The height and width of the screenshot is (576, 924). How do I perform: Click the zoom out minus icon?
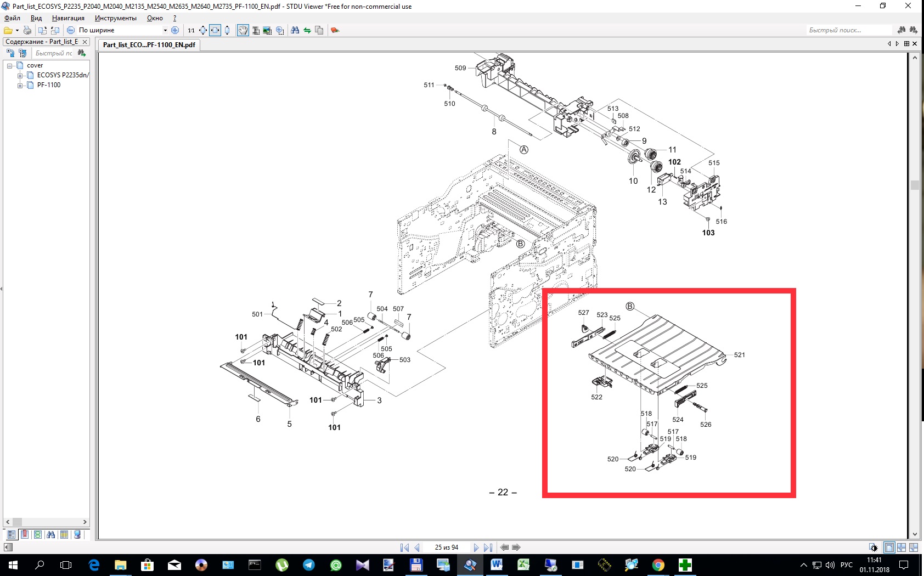71,30
